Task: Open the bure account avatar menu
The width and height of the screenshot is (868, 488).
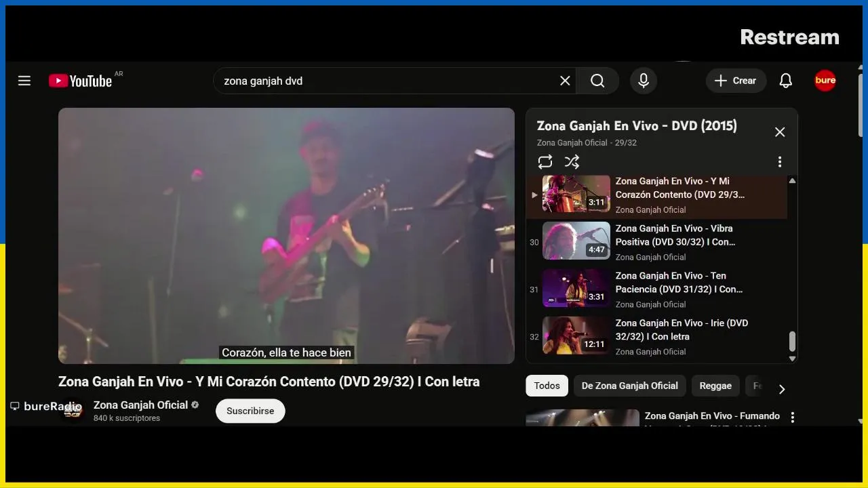Action: 825,81
